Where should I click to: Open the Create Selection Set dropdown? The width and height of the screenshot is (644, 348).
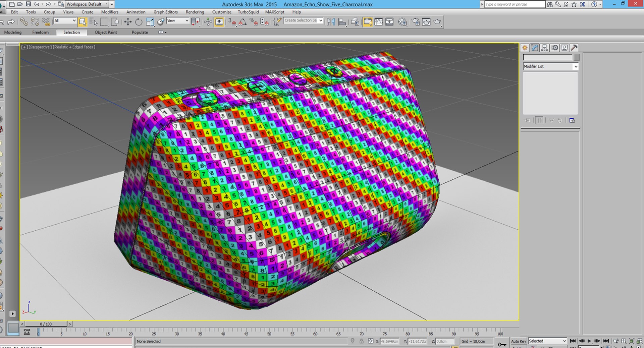point(303,20)
